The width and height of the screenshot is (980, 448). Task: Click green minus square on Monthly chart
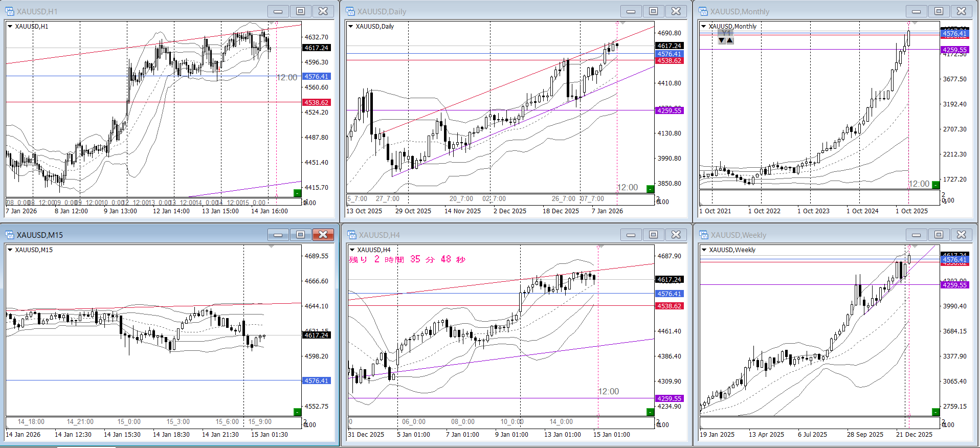(x=936, y=185)
